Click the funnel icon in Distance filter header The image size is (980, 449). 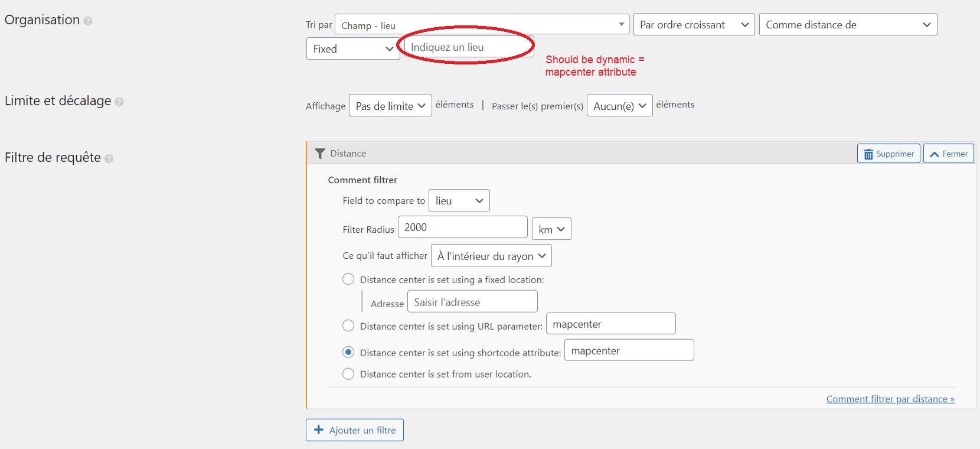tap(320, 154)
